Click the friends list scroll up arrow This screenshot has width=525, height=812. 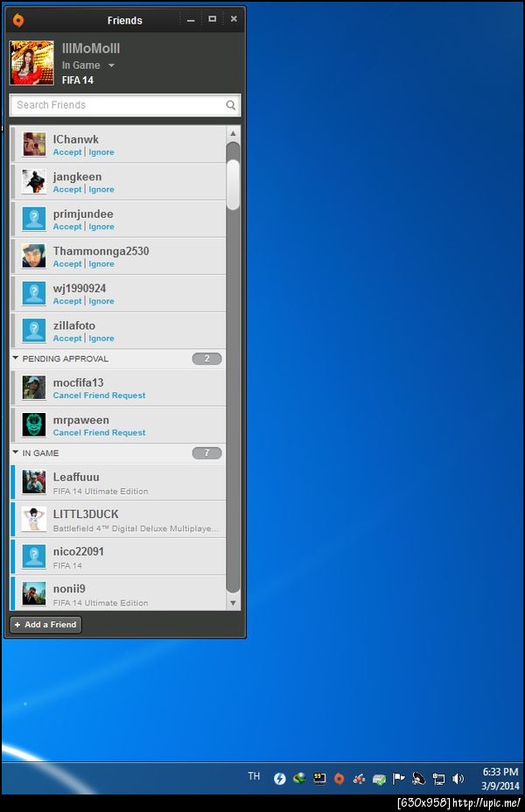[x=233, y=134]
